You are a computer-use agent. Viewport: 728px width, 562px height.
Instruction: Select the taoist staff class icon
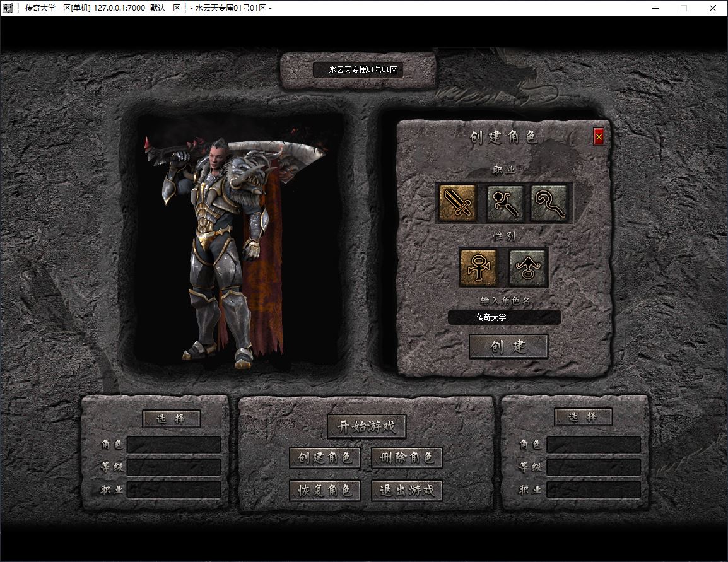tap(549, 203)
